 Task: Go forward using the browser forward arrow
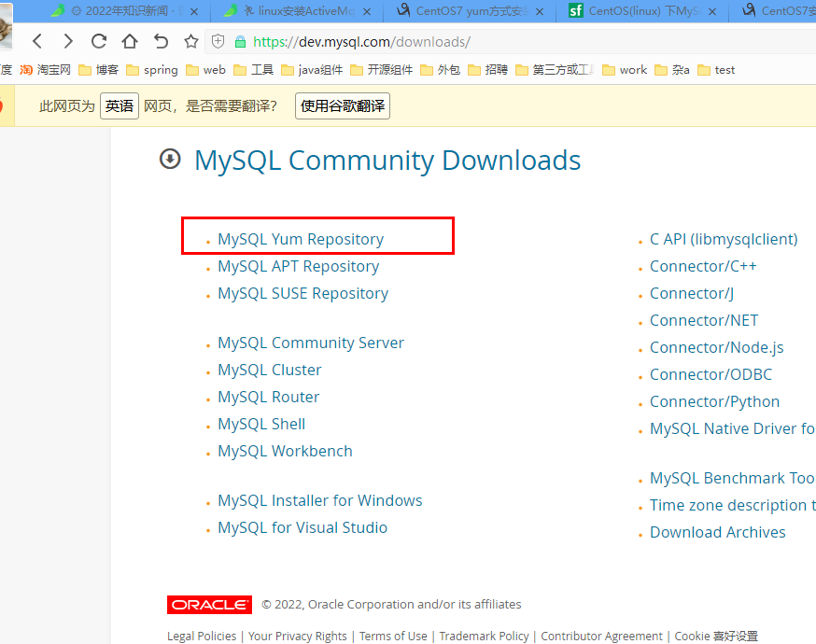(67, 41)
